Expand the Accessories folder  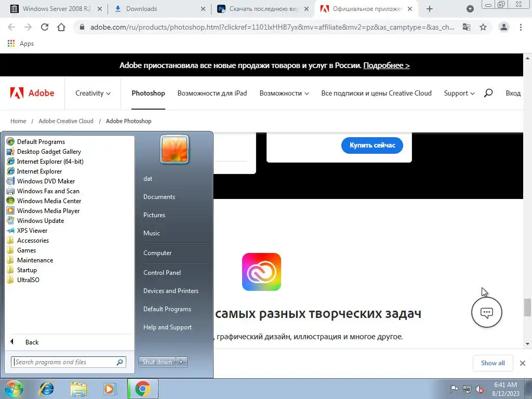[x=28, y=240]
